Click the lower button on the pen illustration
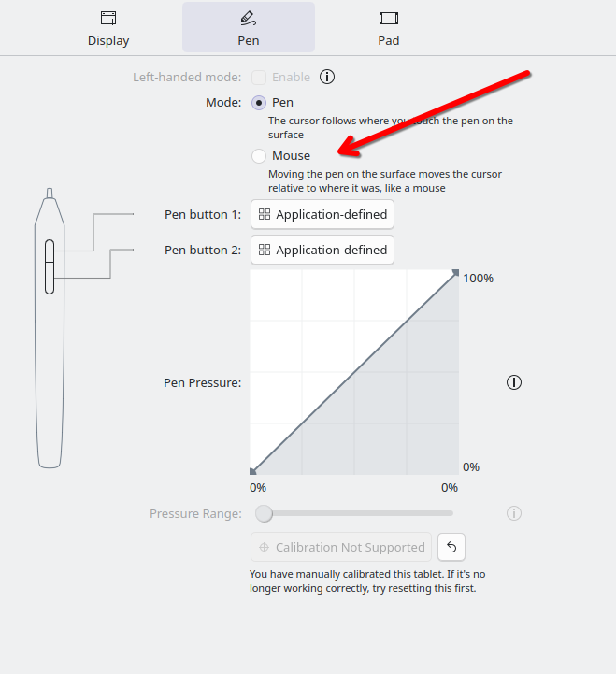This screenshot has height=674, width=616. [x=50, y=280]
